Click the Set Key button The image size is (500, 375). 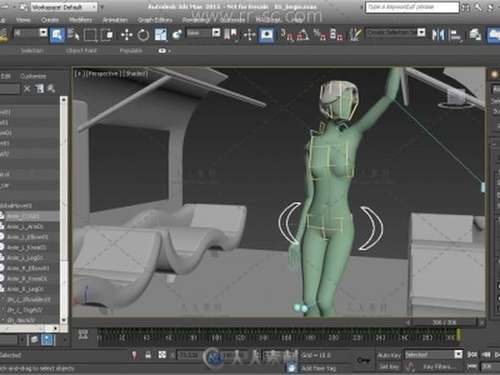[389, 367]
